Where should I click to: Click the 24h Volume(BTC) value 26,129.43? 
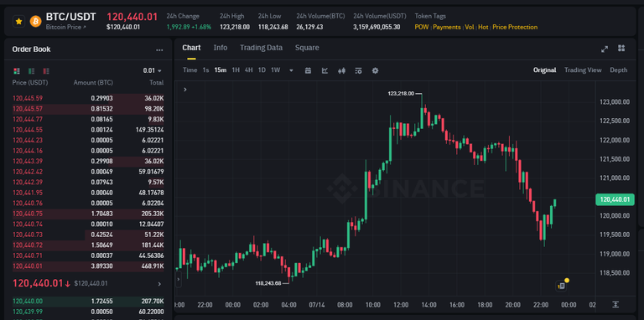(x=309, y=27)
